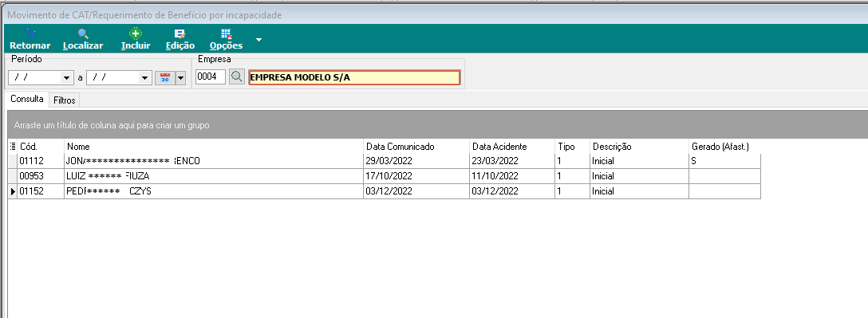
Task: Click the Gerado (Afast.) column header
Action: (x=724, y=147)
